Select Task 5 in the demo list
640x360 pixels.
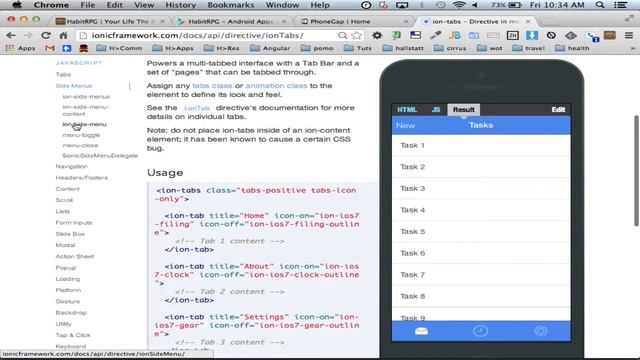point(481,231)
